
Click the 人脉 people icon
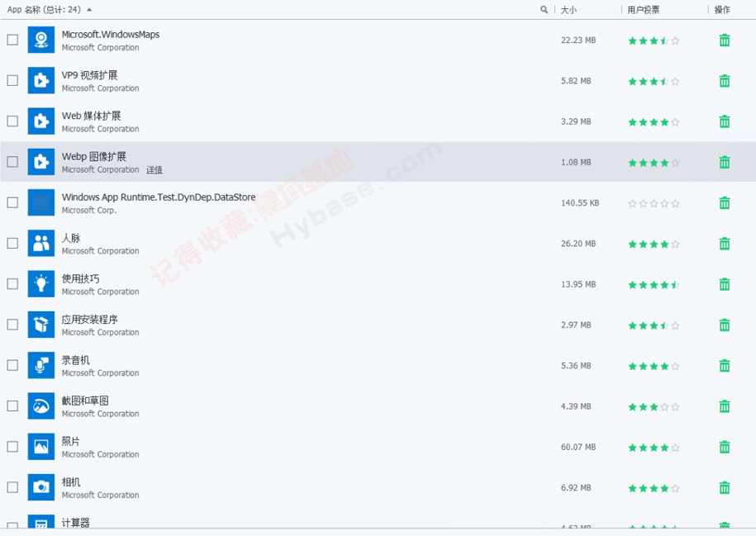coord(41,243)
